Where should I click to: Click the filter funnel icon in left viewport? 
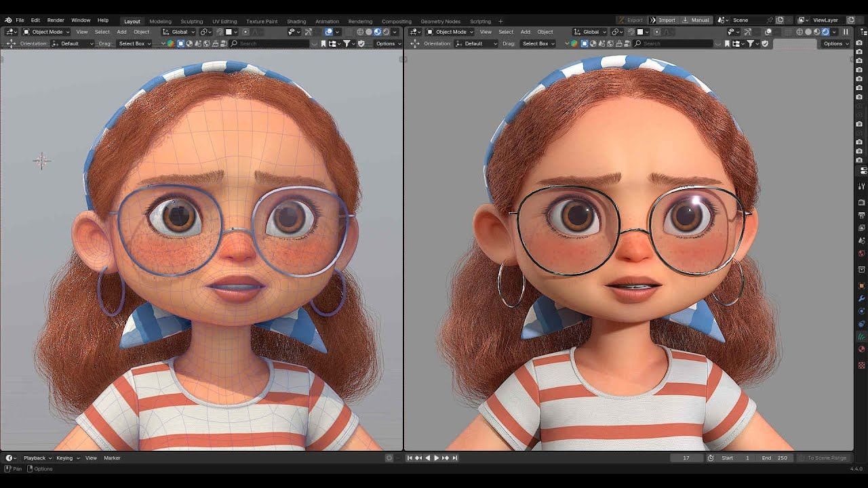pyautogui.click(x=347, y=43)
